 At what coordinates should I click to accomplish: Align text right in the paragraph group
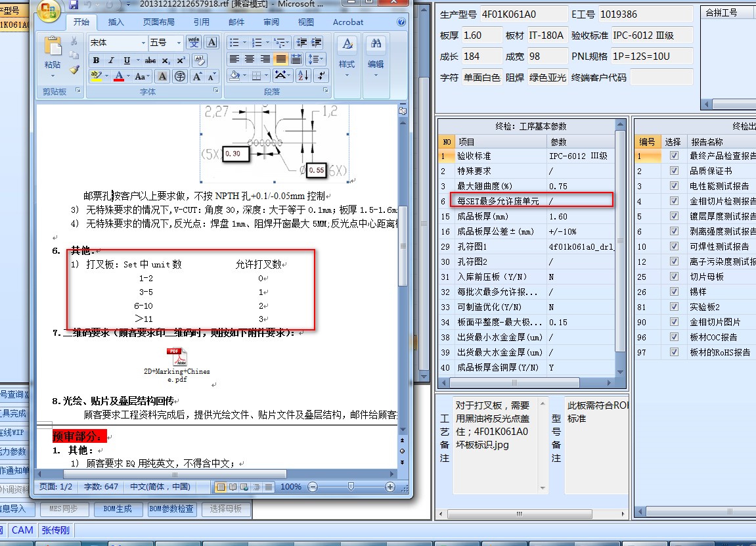pos(265,59)
